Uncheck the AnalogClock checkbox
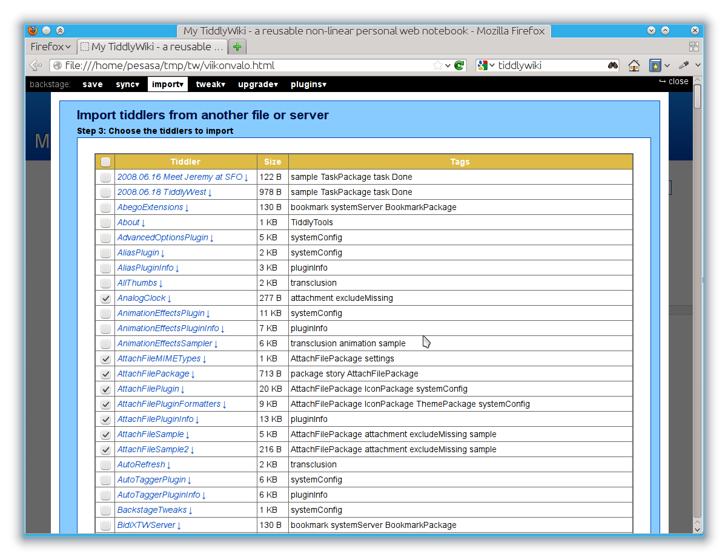Screen dimensions: 728x560 [x=105, y=298]
